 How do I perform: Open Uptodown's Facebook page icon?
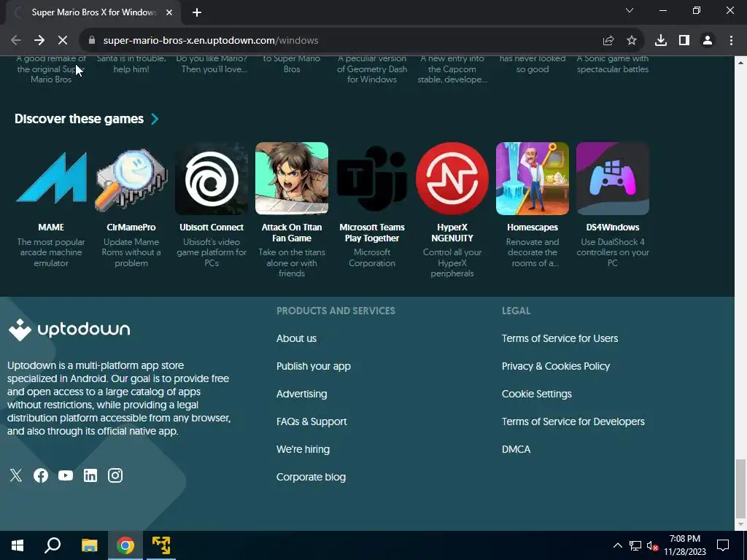[x=41, y=475]
